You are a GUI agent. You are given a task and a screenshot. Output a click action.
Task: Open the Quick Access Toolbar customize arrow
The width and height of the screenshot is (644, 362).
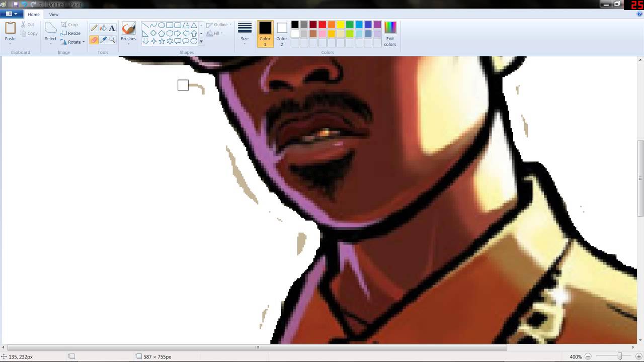tap(41, 5)
